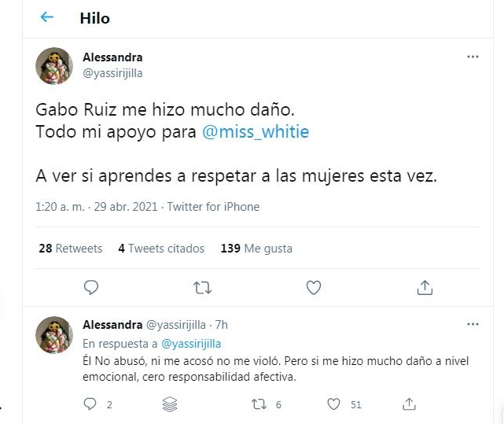Like the main tweet
This screenshot has height=424, width=504.
point(314,287)
